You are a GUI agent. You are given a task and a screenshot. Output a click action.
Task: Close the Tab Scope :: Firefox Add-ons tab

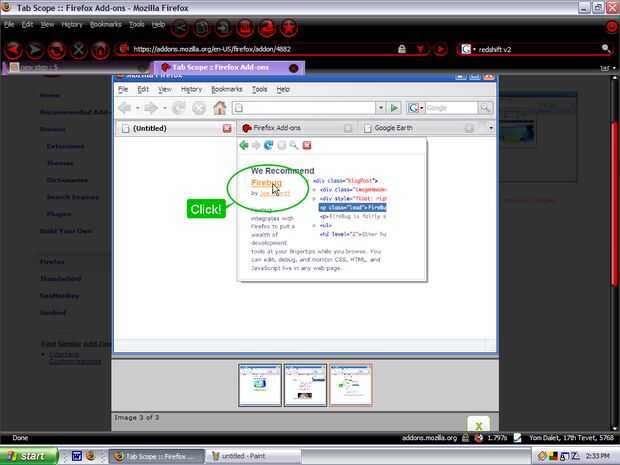point(293,68)
